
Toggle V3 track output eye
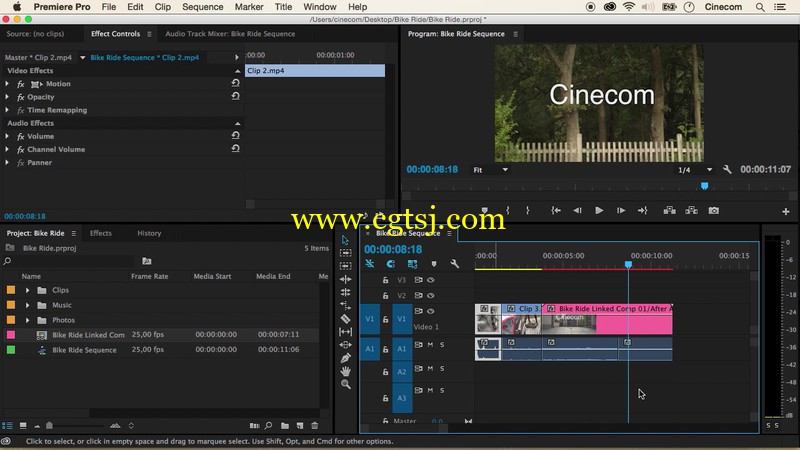[x=431, y=280]
